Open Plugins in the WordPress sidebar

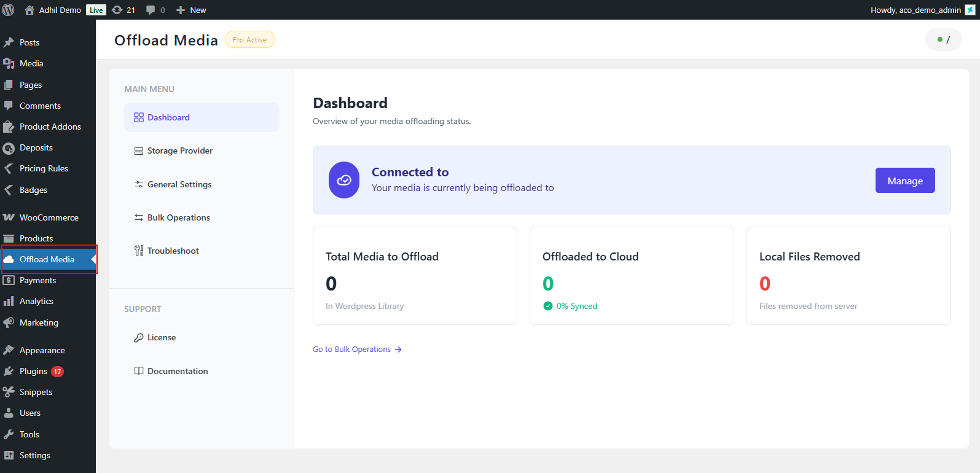tap(33, 371)
